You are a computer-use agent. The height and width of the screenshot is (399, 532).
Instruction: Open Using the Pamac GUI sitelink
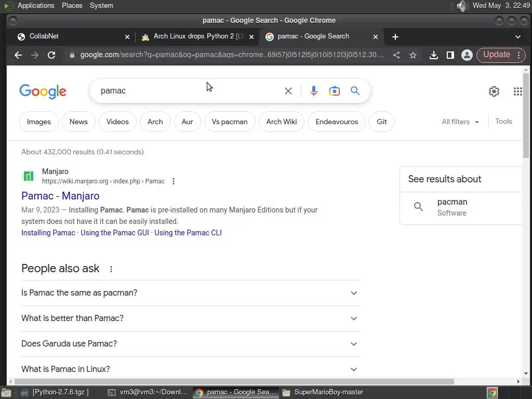coord(115,233)
